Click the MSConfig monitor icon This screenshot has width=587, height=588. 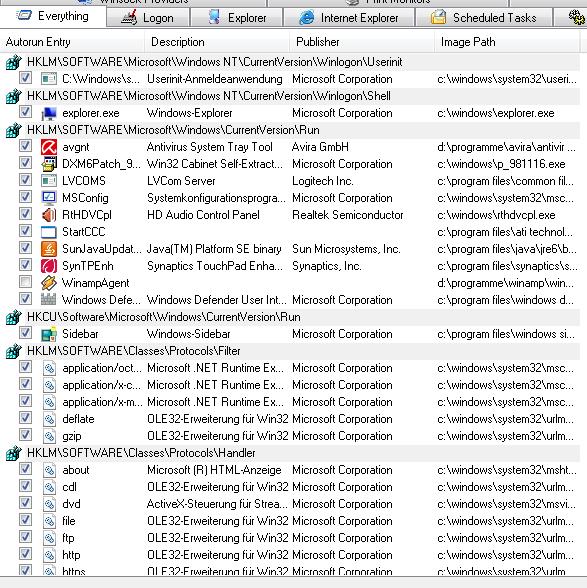point(49,198)
